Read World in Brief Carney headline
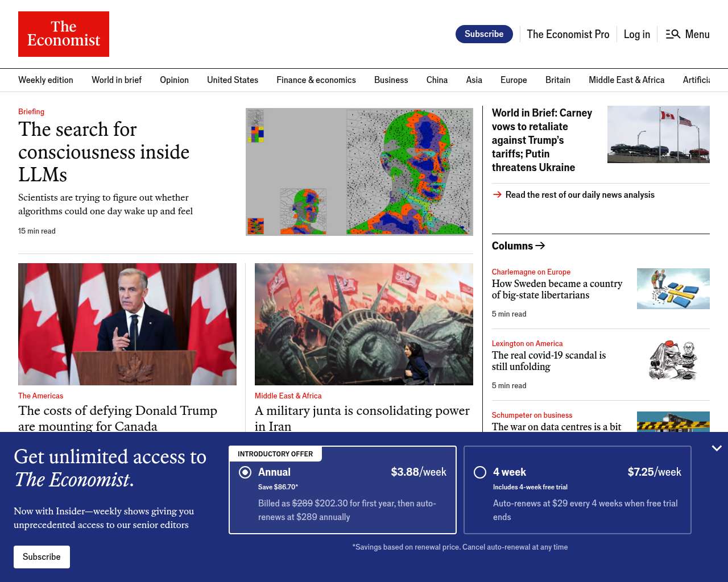This screenshot has width=728, height=582. coord(542,140)
